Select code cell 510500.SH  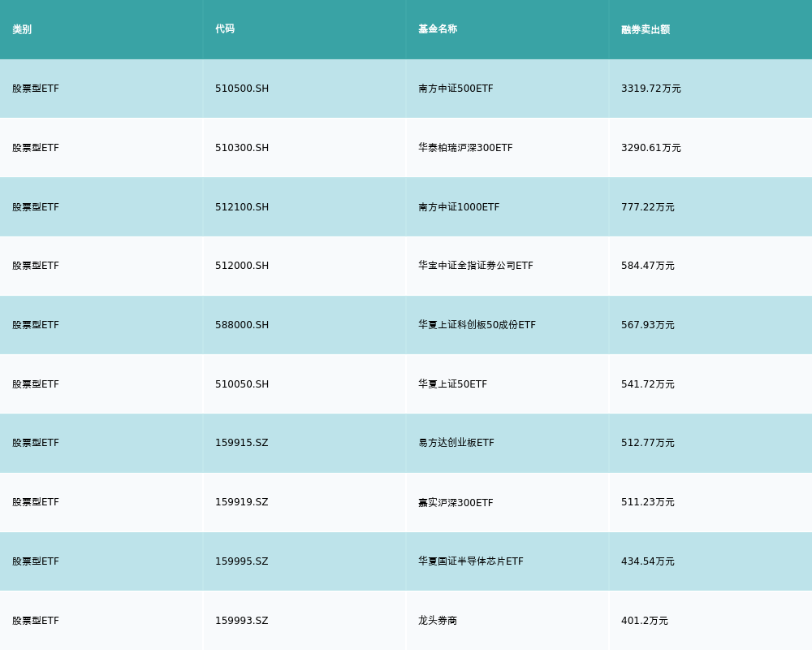(242, 89)
